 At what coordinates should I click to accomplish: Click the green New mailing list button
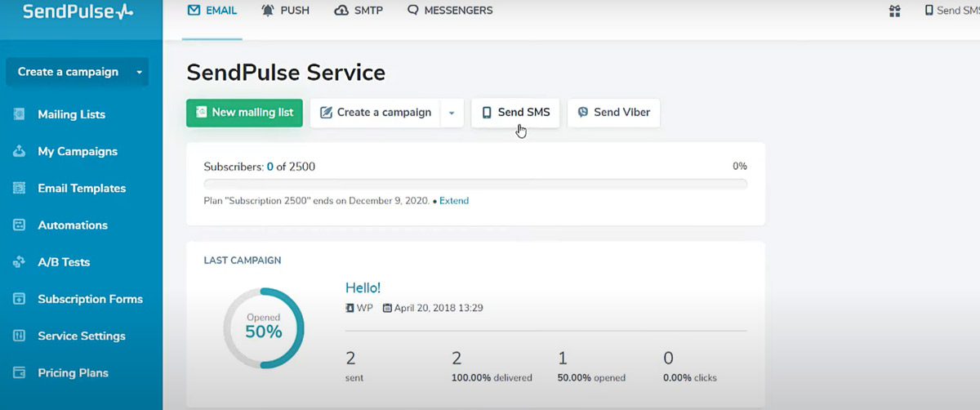[x=244, y=113]
